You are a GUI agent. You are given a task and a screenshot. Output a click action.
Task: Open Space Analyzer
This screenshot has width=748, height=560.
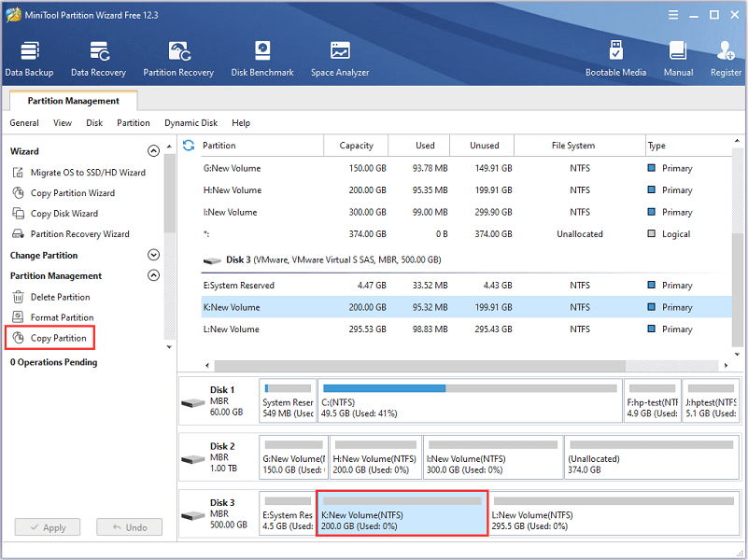[x=340, y=59]
